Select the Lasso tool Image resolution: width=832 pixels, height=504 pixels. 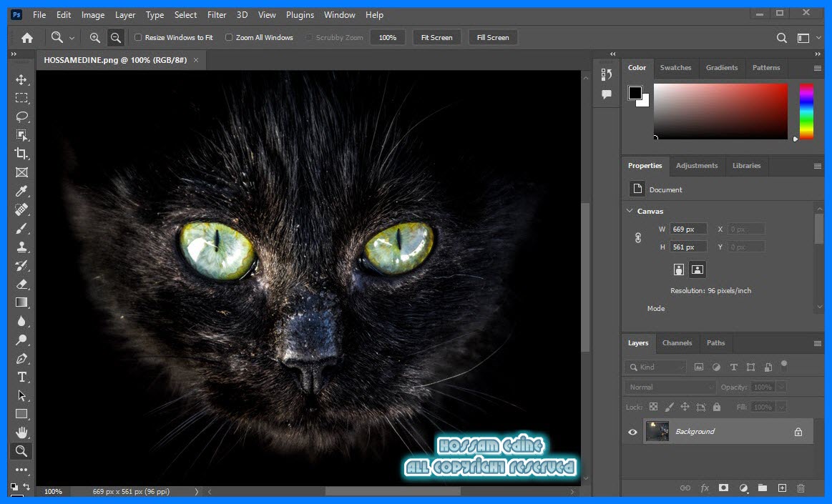tap(21, 117)
